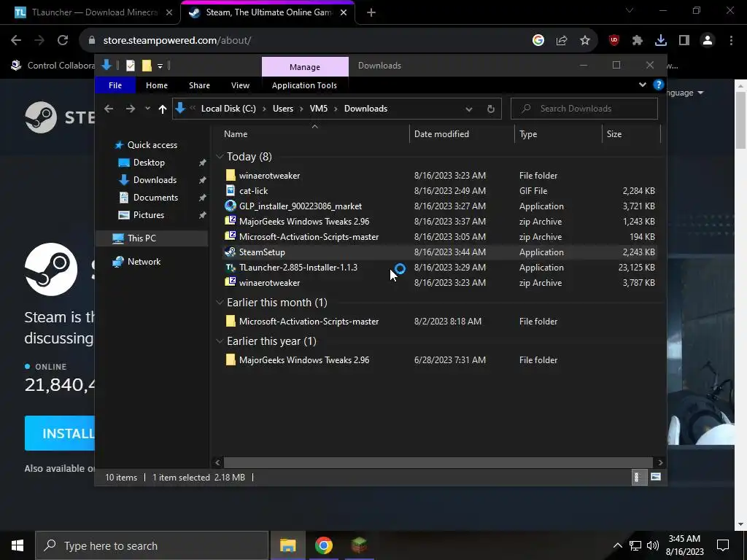Select the winaerotweaker folder icon under Today
This screenshot has height=560, width=747.
(231, 175)
